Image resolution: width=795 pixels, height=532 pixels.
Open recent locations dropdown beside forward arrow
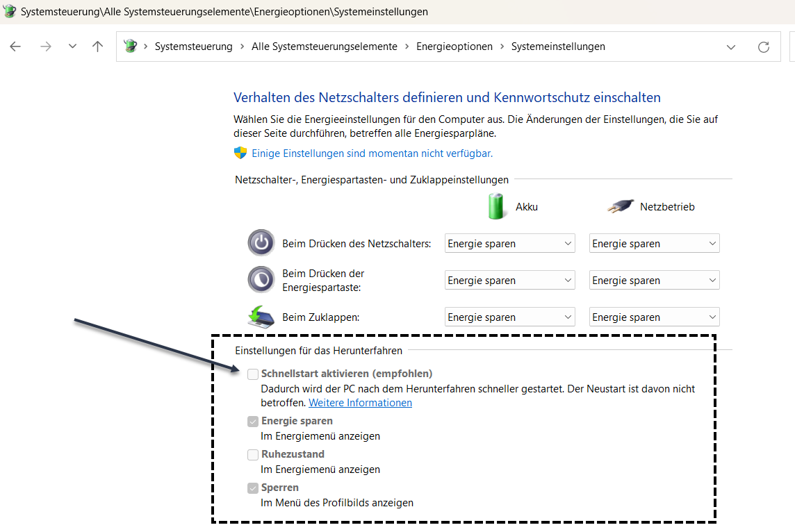(72, 47)
